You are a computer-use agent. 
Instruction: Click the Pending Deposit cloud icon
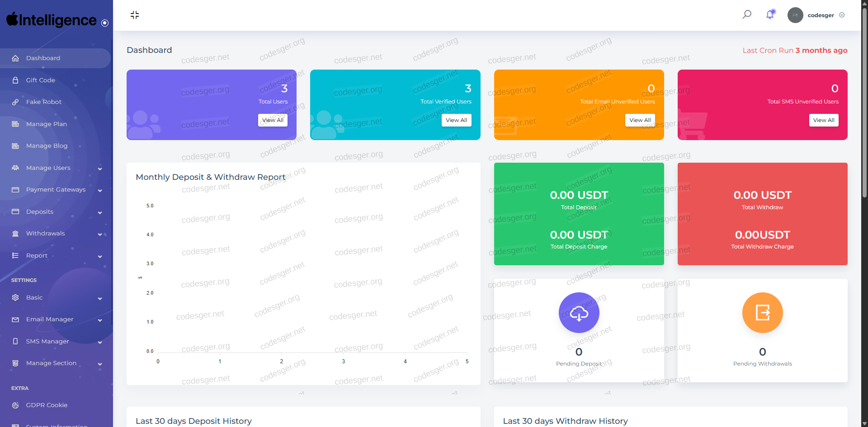point(579,313)
